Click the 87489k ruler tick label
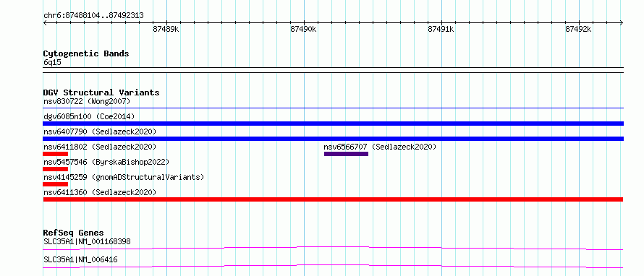644x276 pixels. click(166, 29)
